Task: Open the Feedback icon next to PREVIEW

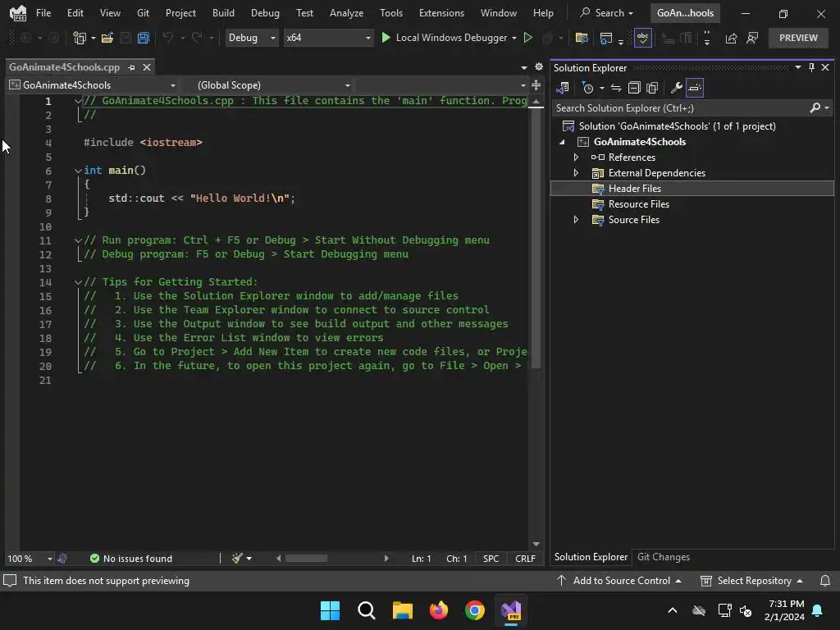Action: click(752, 38)
